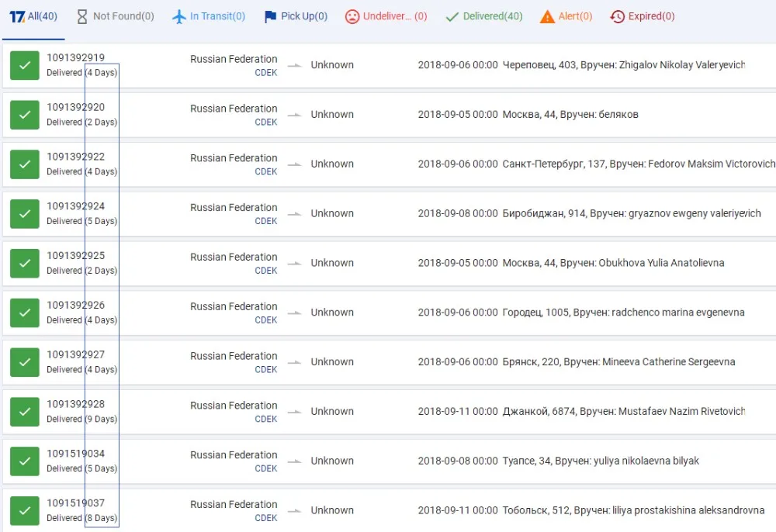776x532 pixels.
Task: Open CDEK carrier link for 1091392920
Action: [265, 122]
